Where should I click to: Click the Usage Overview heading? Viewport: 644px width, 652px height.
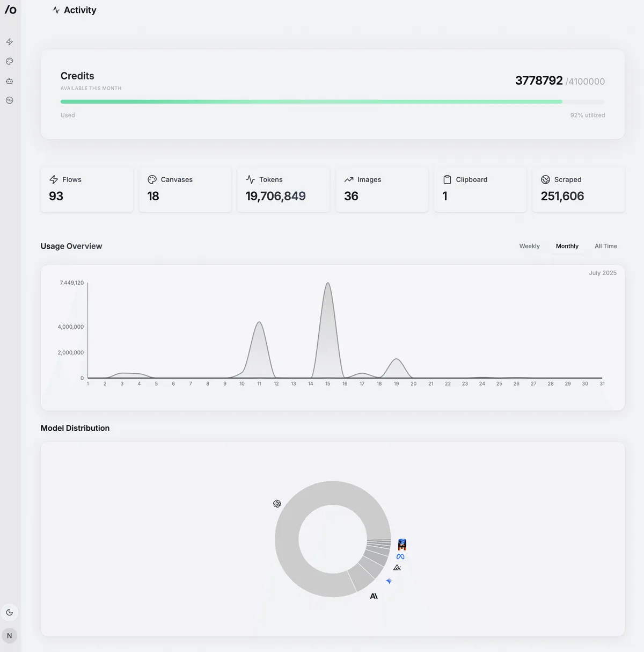coord(71,246)
